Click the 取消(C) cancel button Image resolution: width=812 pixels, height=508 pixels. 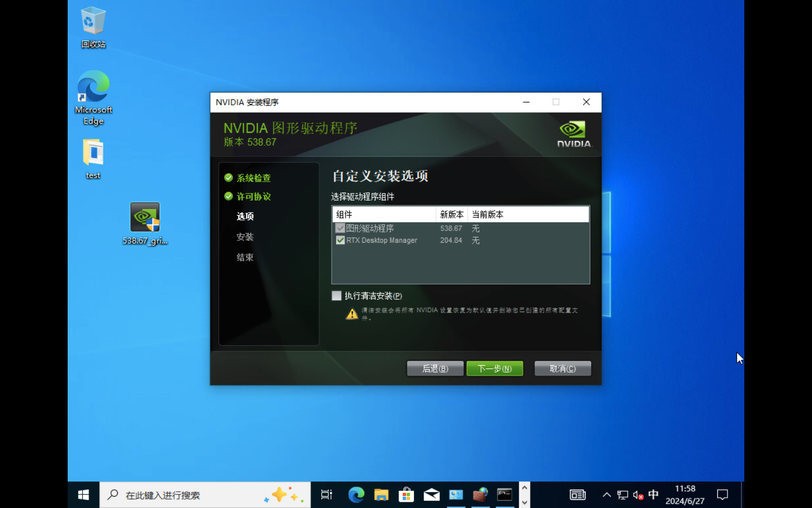[563, 369]
